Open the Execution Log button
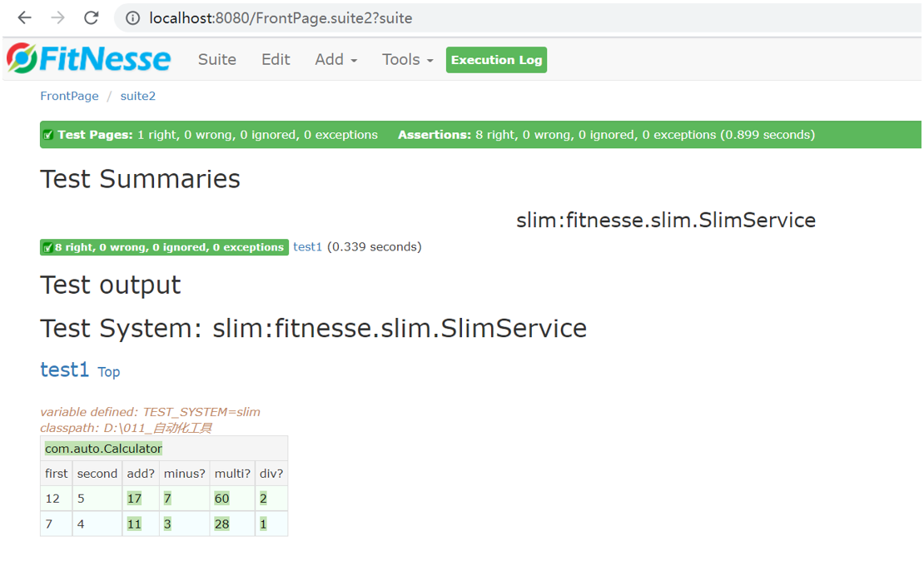Image resolution: width=924 pixels, height=566 pixels. [496, 60]
